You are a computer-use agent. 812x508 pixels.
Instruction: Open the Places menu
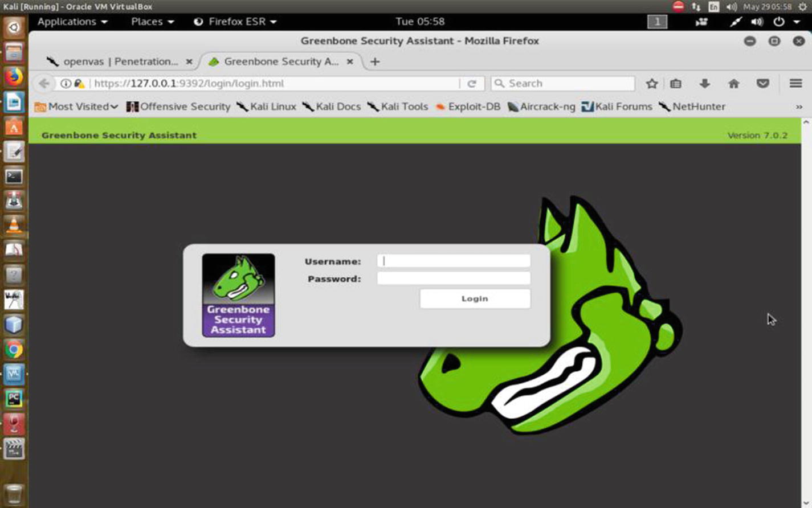[152, 22]
